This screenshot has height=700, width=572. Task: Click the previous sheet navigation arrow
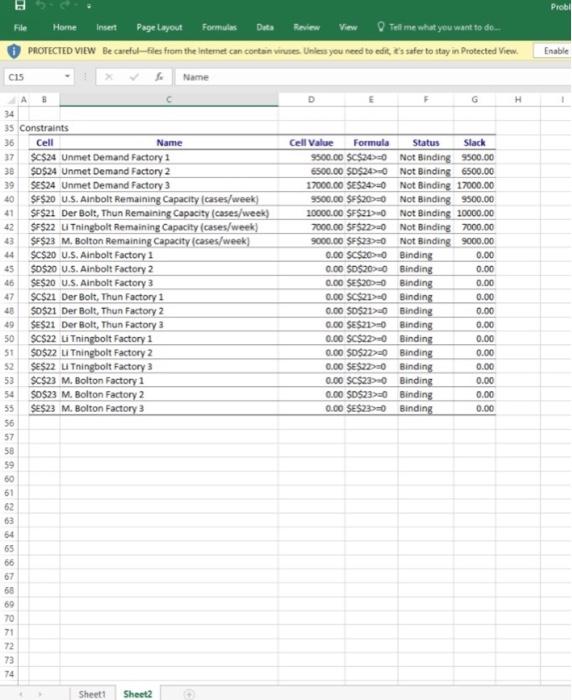(x=21, y=694)
